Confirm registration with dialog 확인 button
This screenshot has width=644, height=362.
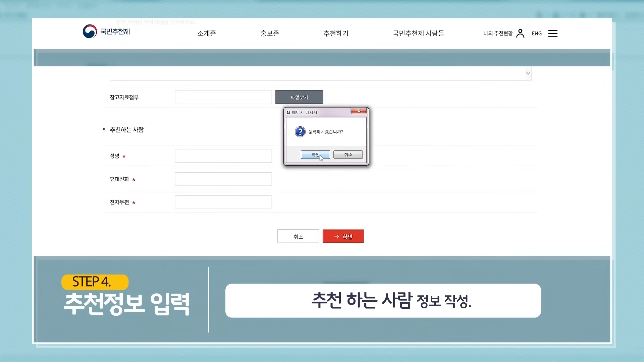[315, 155]
